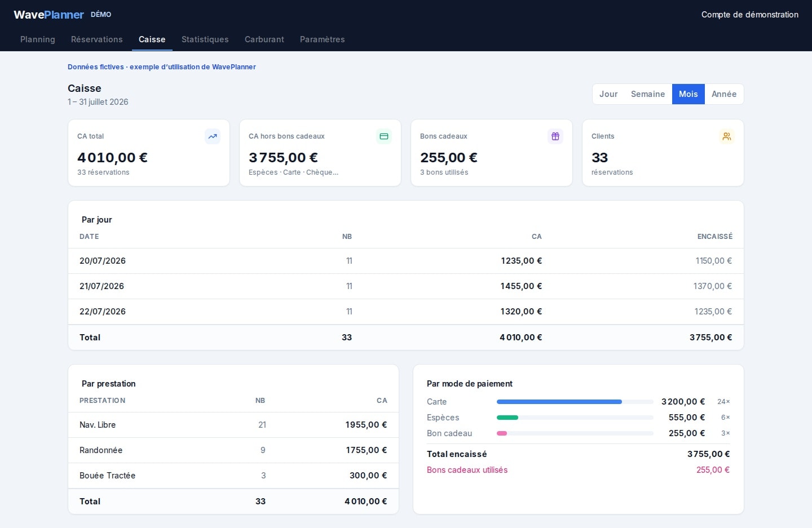812x528 pixels.
Task: Click the credit card icon in CA hors bons cadeaux
Action: pyautogui.click(x=384, y=136)
